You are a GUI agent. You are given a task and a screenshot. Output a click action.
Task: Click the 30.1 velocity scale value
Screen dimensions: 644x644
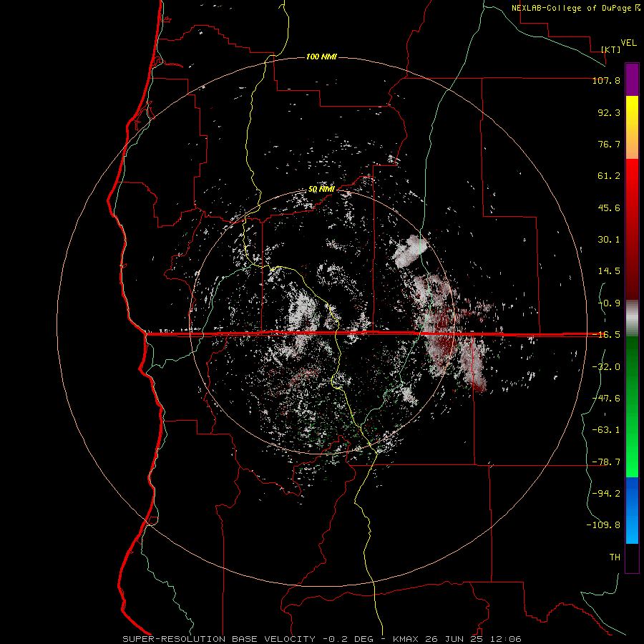point(609,240)
